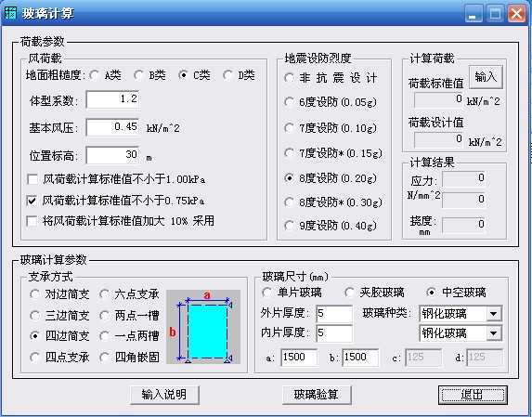Run 玻璃验算 calculation
This screenshot has width=532, height=417.
tap(317, 395)
